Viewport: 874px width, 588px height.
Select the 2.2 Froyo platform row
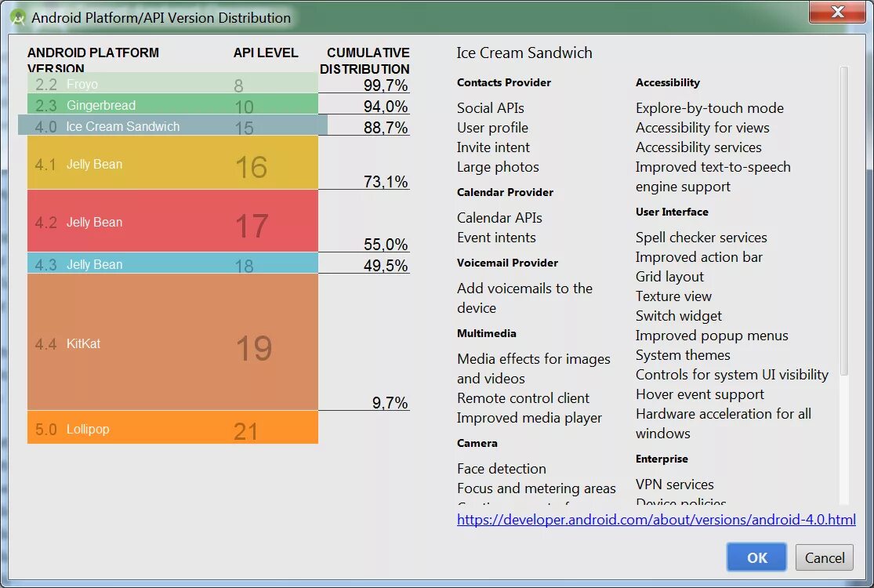(x=172, y=83)
